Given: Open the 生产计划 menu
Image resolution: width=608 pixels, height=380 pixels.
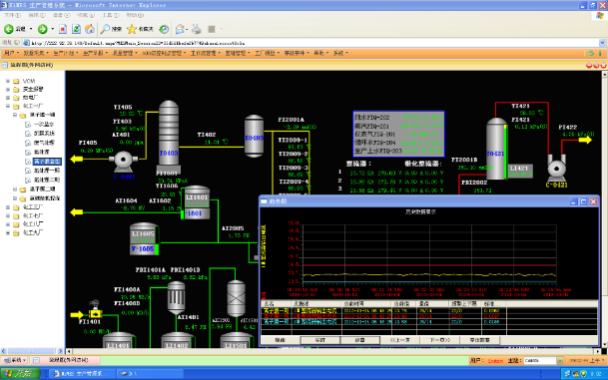Looking at the screenshot, I should [x=66, y=53].
